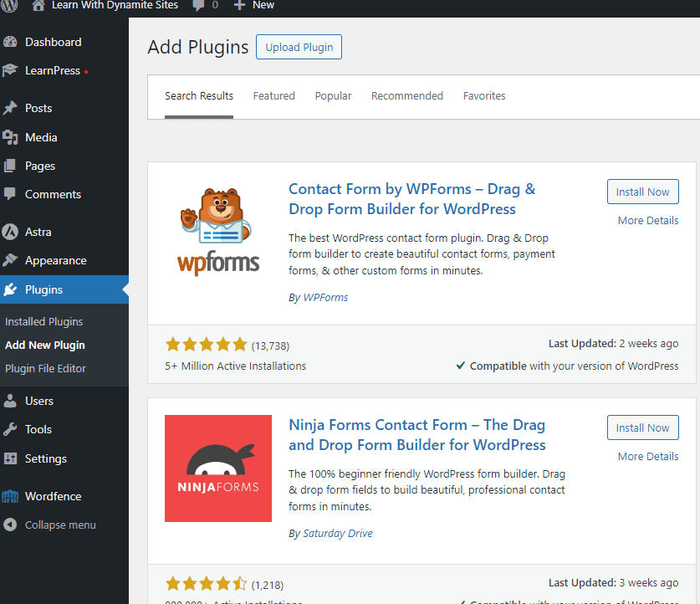The width and height of the screenshot is (700, 604).
Task: Open Plugin File Editor submenu item
Action: pyautogui.click(x=45, y=369)
